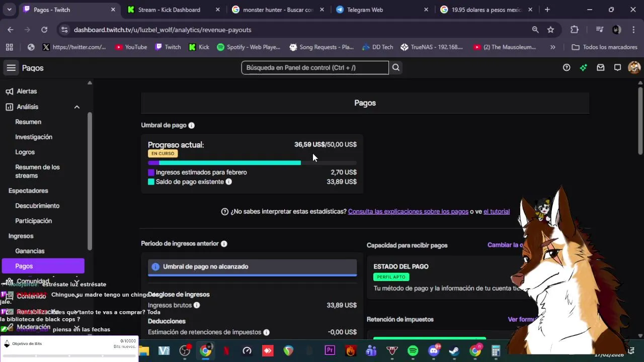Click info icon beside Periodo de ingresos anterior
The image size is (644, 362).
[x=224, y=243]
